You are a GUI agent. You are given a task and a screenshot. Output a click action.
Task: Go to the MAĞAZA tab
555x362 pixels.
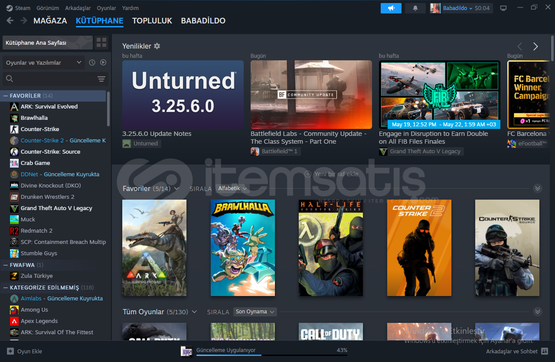pyautogui.click(x=50, y=21)
